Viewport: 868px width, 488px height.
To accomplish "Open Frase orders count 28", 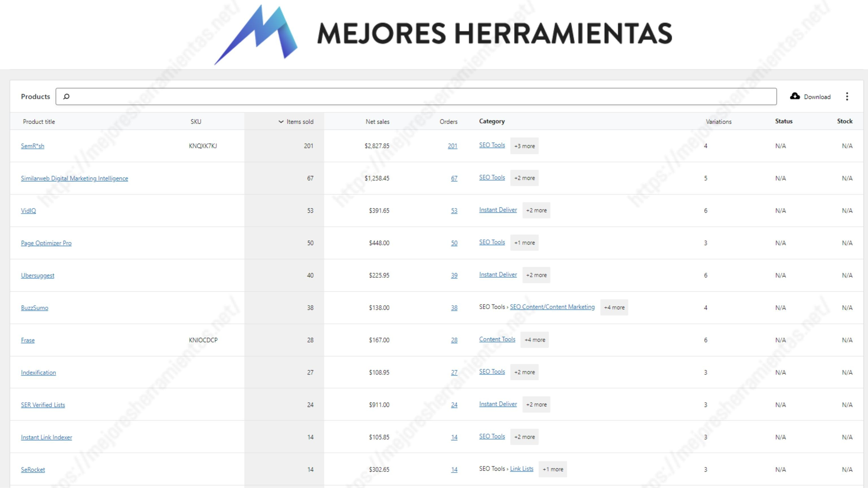I will 454,340.
